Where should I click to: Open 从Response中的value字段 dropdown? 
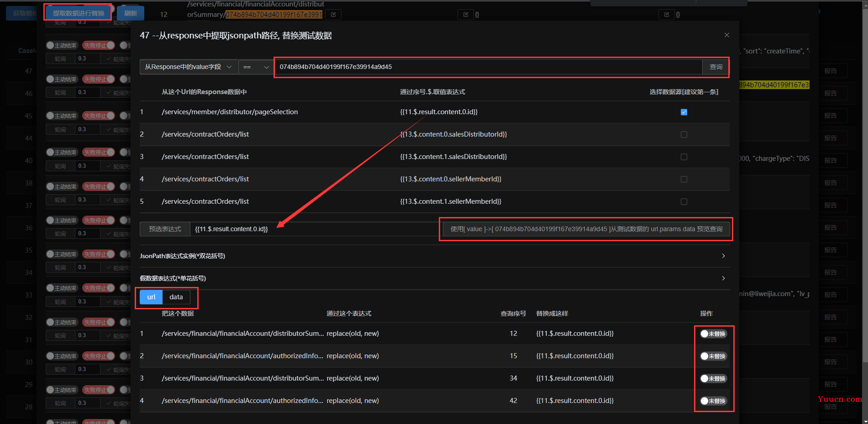tap(189, 67)
